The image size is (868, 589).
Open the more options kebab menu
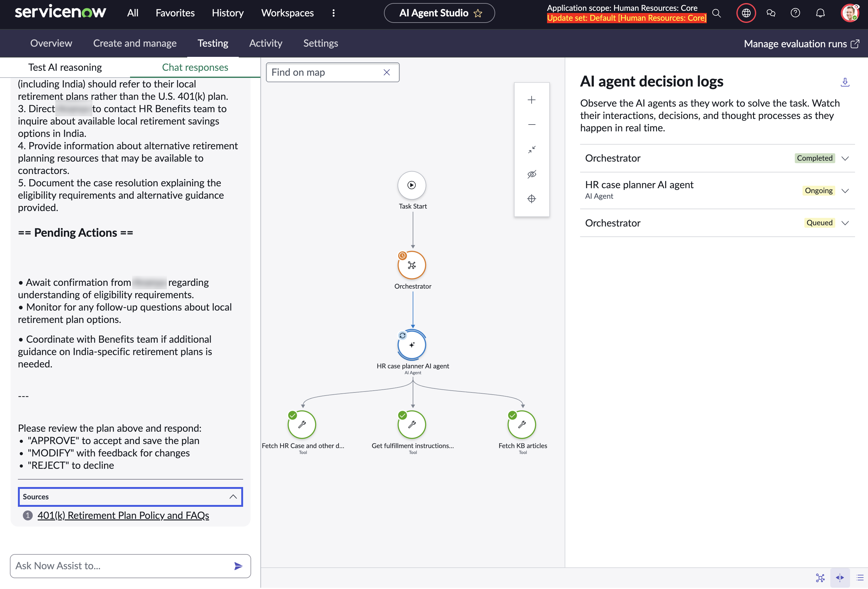point(334,13)
